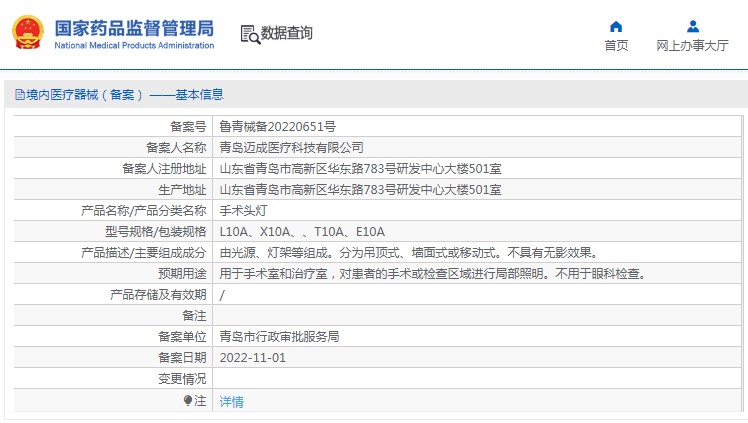Click the authority 青岛市行政审批服务局
The image size is (748, 423).
pos(279,336)
